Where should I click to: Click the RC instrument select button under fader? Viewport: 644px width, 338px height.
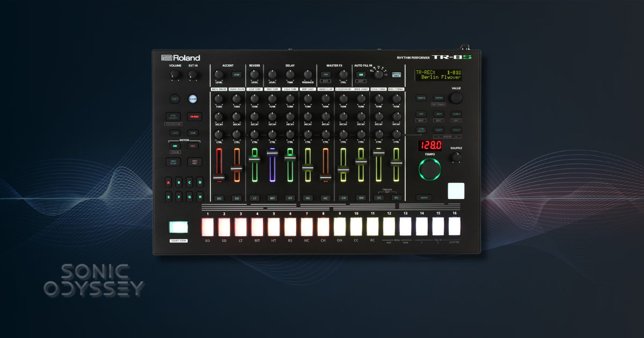pyautogui.click(x=397, y=198)
